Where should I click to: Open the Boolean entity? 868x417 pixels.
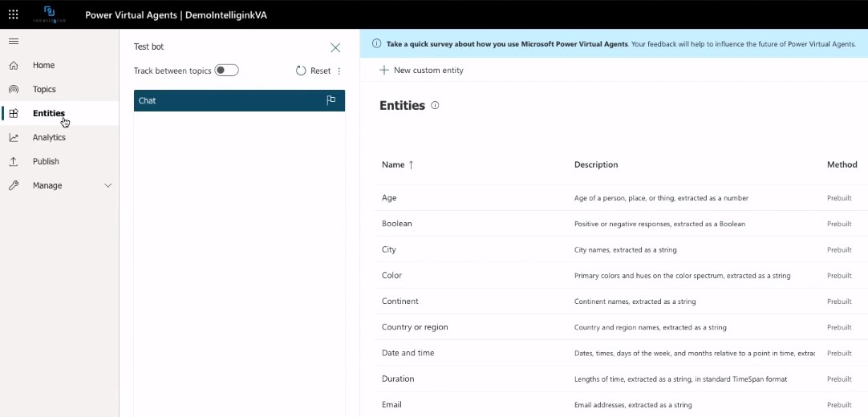[x=397, y=224]
